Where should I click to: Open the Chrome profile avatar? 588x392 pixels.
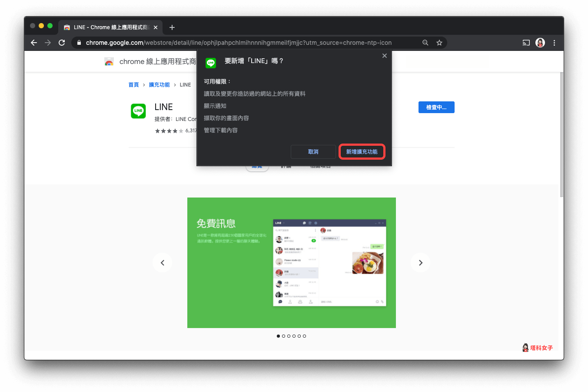pos(540,43)
